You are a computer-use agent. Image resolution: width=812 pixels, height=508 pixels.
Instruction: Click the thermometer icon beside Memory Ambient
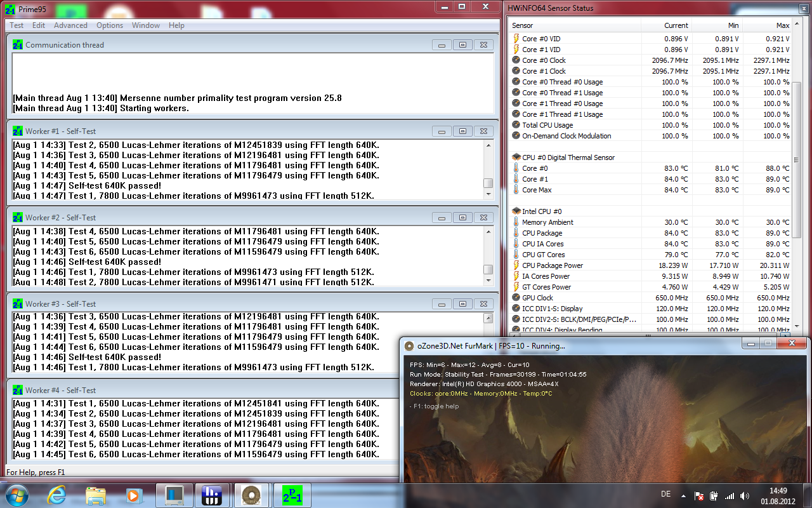click(x=516, y=222)
